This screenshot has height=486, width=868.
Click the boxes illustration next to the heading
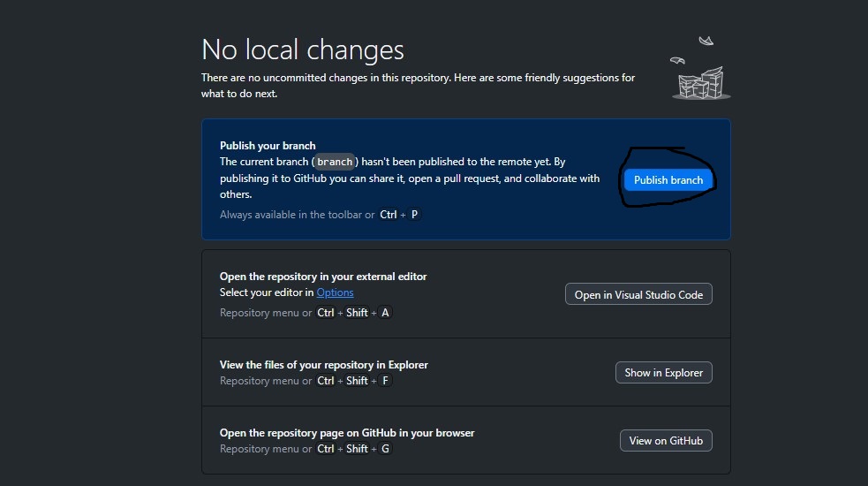tap(700, 68)
